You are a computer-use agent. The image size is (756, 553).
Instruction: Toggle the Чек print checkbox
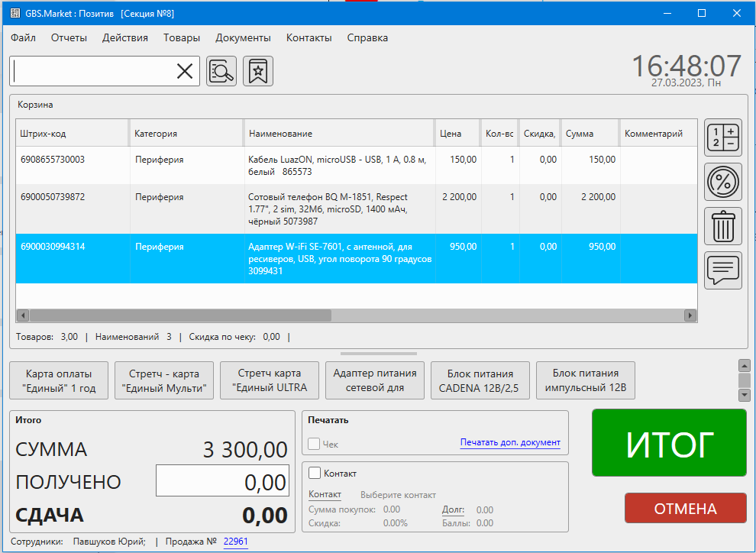[314, 444]
